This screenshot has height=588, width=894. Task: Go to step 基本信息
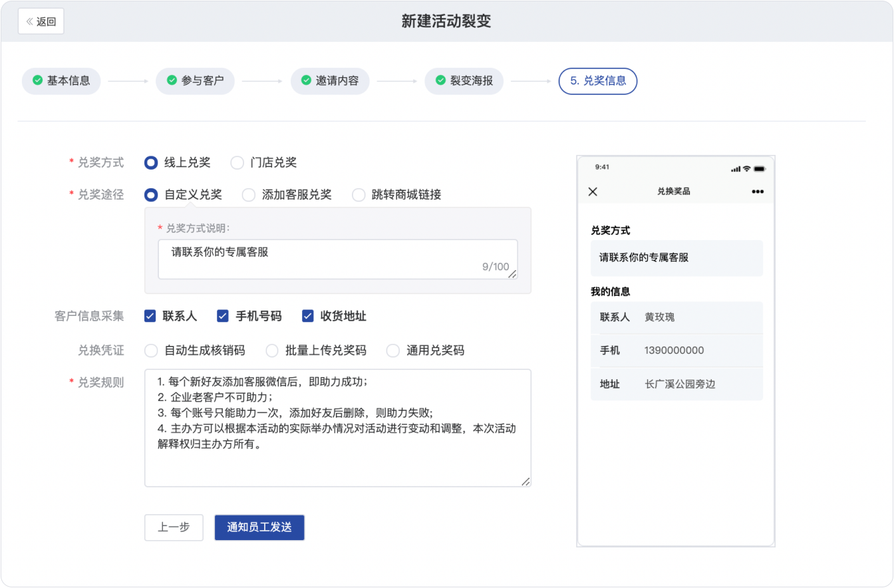[x=61, y=80]
